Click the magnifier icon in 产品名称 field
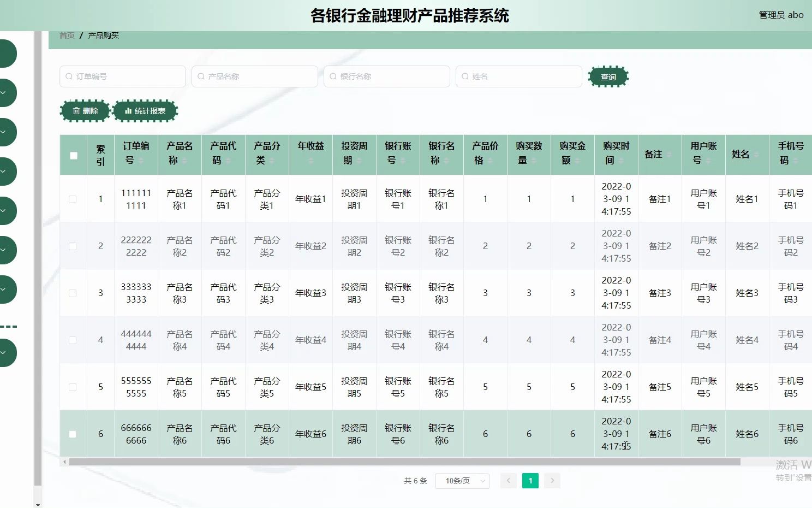 click(201, 76)
